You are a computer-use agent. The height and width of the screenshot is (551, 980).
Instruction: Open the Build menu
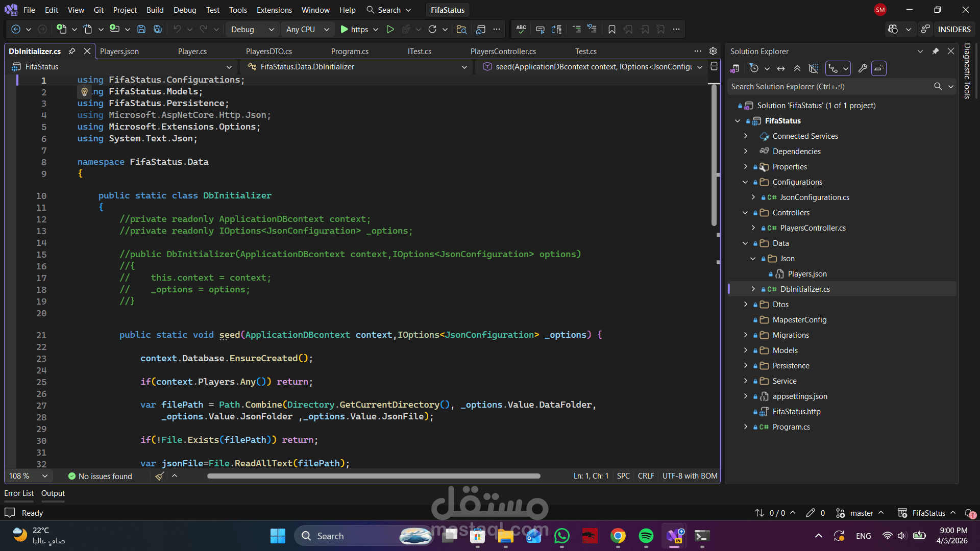tap(155, 10)
